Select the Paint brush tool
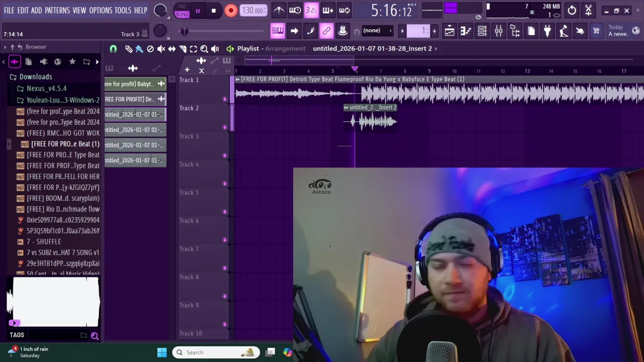This screenshot has height=362, width=644. point(139,49)
